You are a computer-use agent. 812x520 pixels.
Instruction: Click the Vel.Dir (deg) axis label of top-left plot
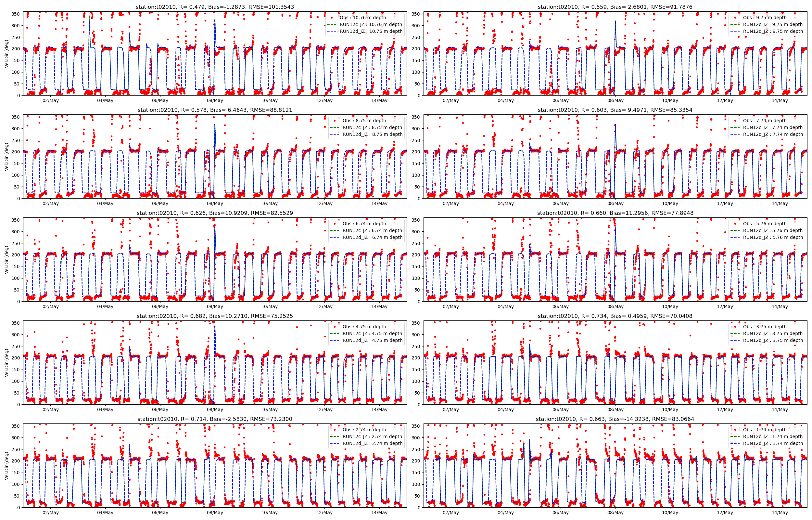tap(6, 53)
